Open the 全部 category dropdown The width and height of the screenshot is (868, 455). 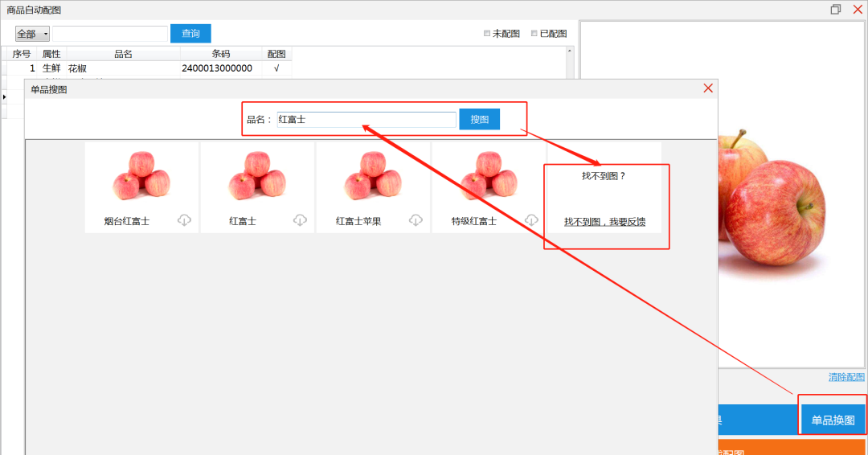point(33,34)
